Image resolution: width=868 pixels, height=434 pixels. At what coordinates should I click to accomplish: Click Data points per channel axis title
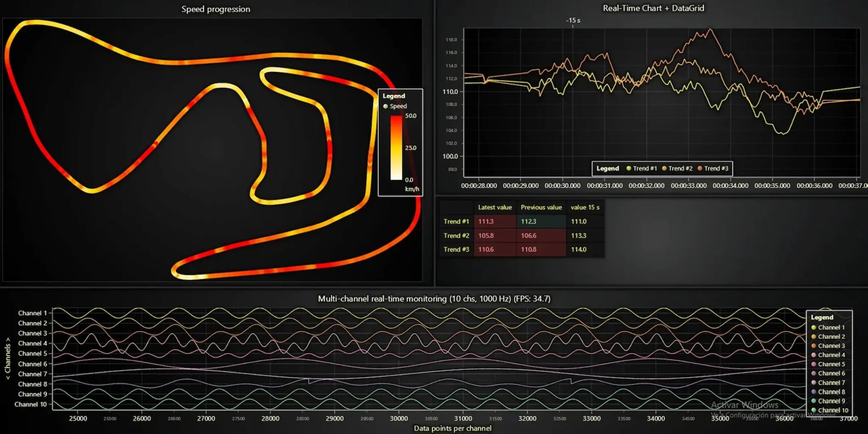pos(453,428)
